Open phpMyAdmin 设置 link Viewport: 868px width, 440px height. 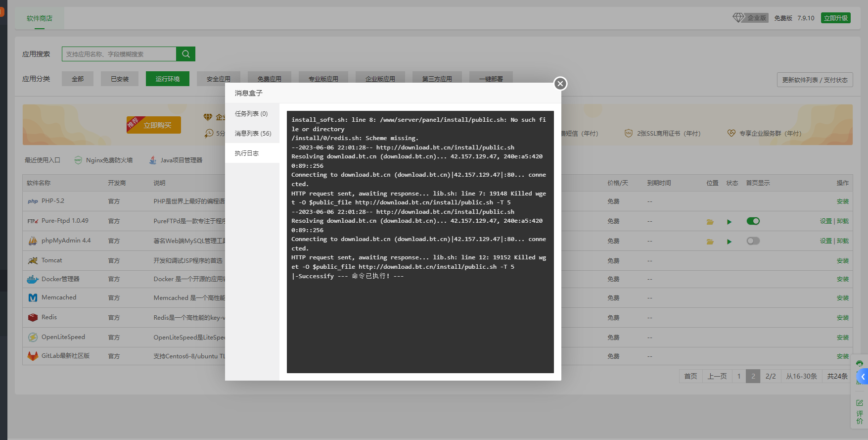[x=826, y=241]
